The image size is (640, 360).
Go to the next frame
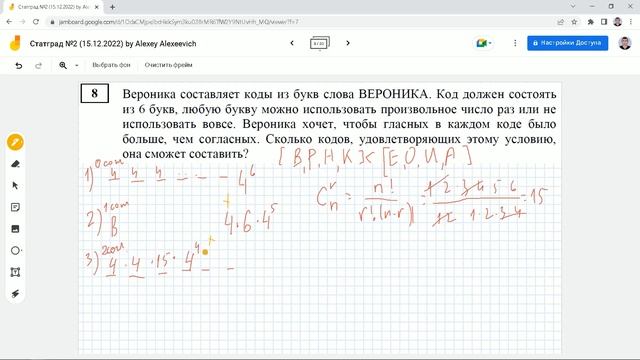(348, 43)
